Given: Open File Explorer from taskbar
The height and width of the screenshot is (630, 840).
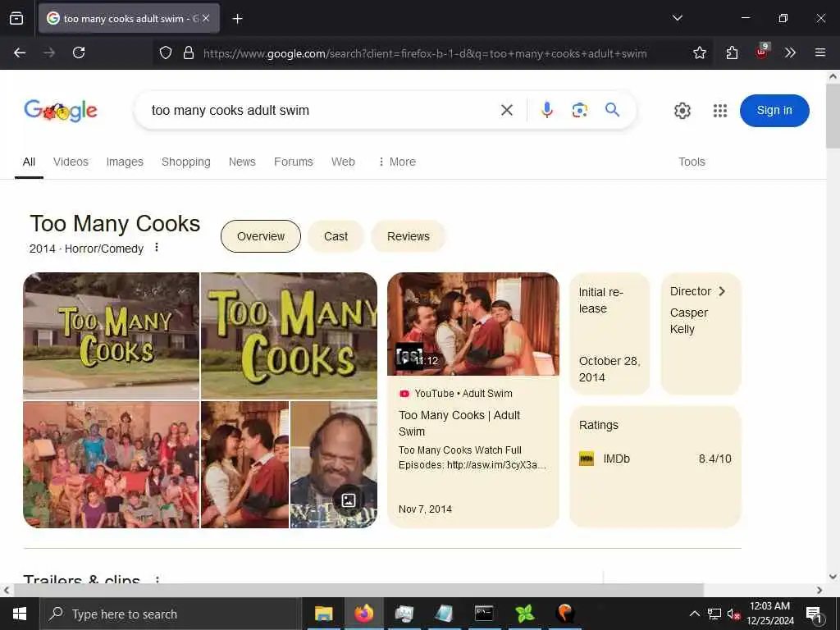Looking at the screenshot, I should [x=323, y=614].
